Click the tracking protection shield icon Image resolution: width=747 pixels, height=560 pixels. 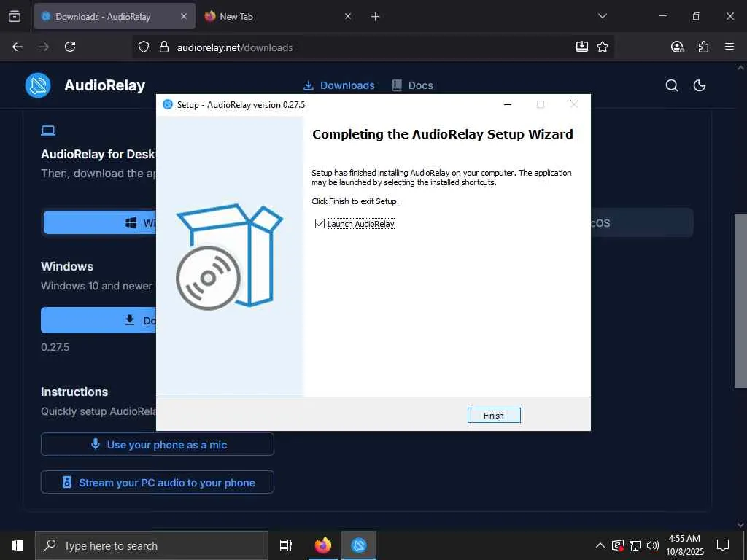pyautogui.click(x=144, y=47)
